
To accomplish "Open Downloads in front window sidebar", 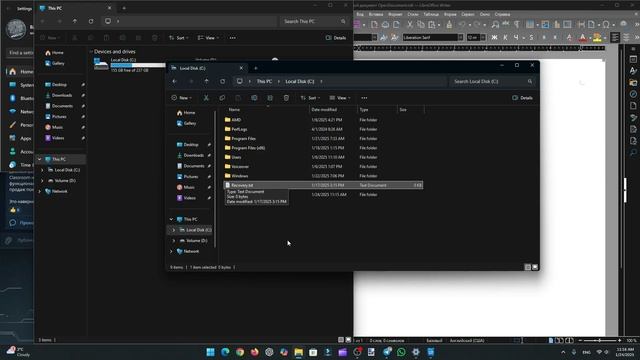I will pyautogui.click(x=193, y=156).
